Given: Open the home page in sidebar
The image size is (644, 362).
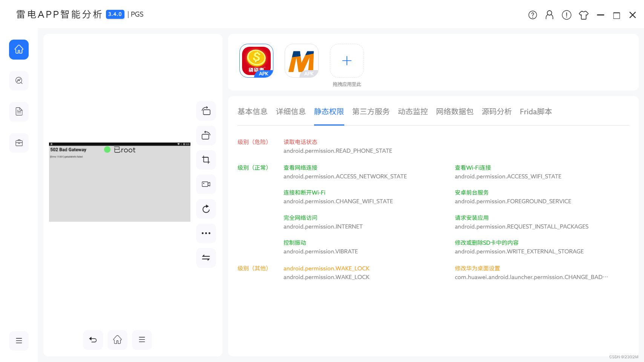Looking at the screenshot, I should coord(19,49).
